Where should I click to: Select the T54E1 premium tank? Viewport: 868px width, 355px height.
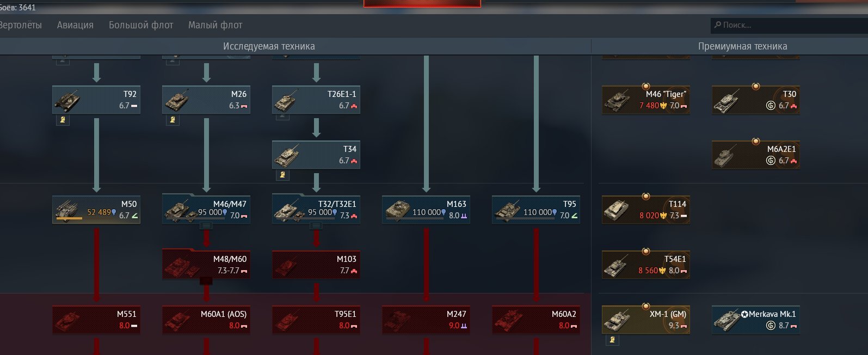pos(646,265)
